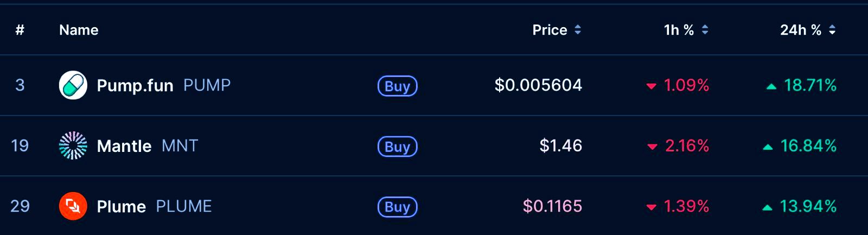Sort by 24h % using sort arrows
This screenshot has height=235, width=868.
click(832, 30)
